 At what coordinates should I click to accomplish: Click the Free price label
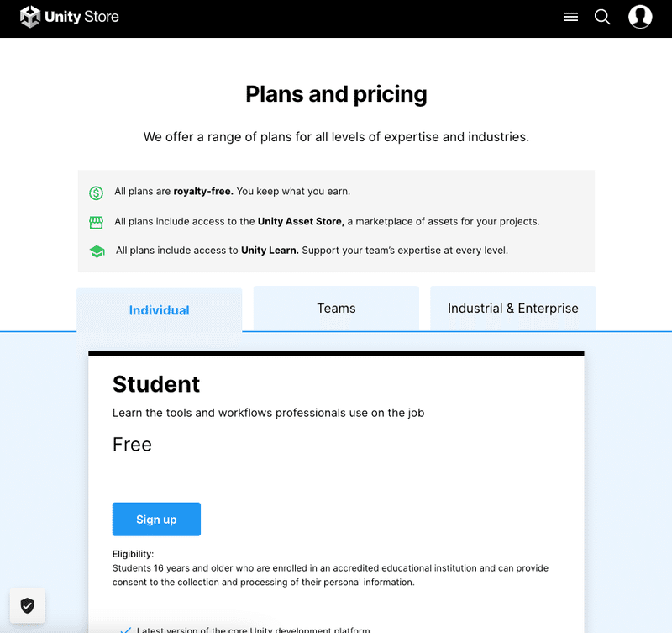(132, 445)
